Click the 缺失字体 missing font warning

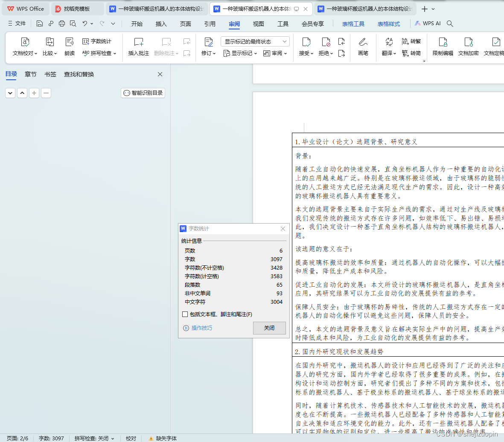pyautogui.click(x=163, y=439)
